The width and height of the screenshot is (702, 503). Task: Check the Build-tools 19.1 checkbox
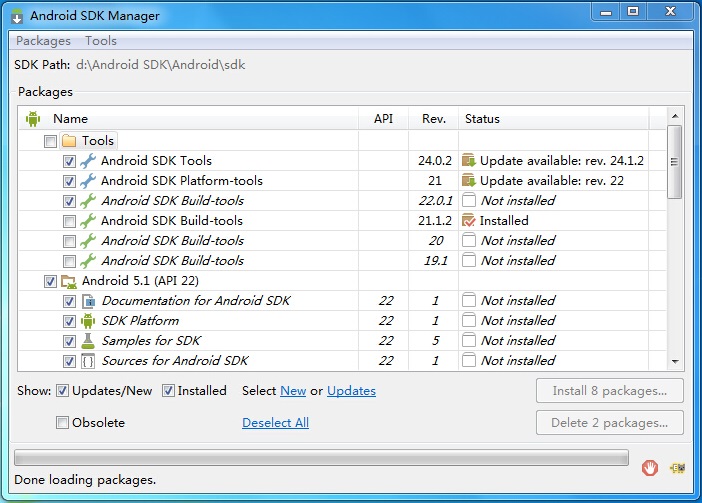click(69, 261)
